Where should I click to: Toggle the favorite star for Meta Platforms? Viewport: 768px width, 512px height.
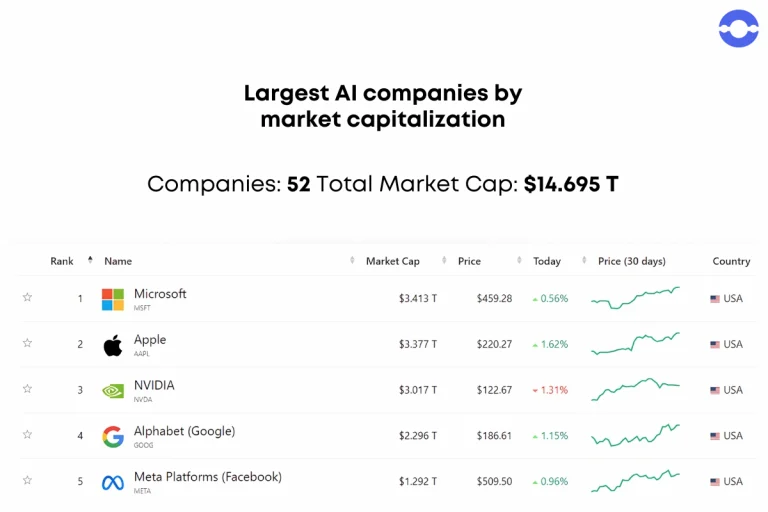27,480
